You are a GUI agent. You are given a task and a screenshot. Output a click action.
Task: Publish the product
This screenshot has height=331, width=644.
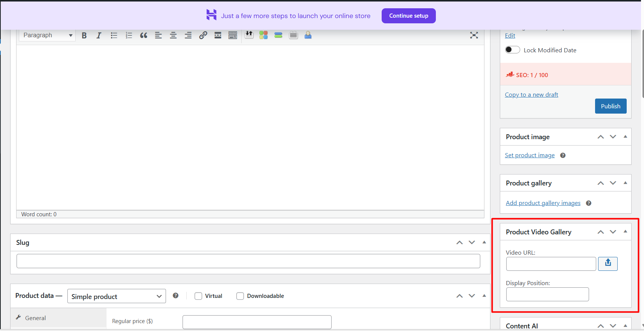point(611,106)
